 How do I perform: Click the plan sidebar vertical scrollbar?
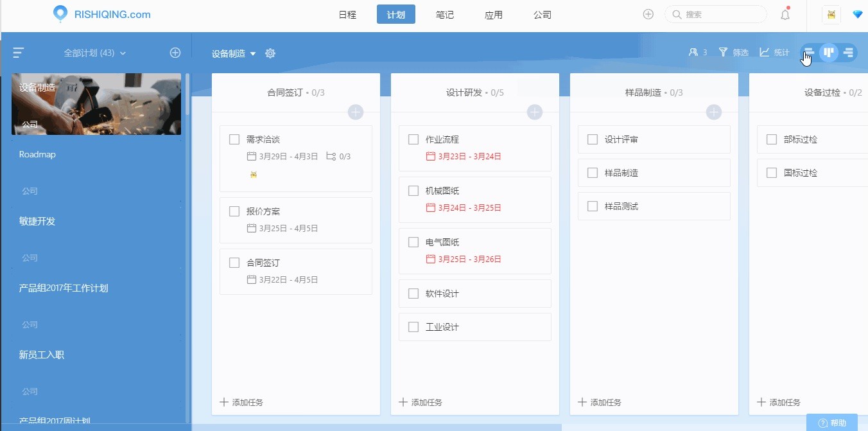[x=187, y=94]
